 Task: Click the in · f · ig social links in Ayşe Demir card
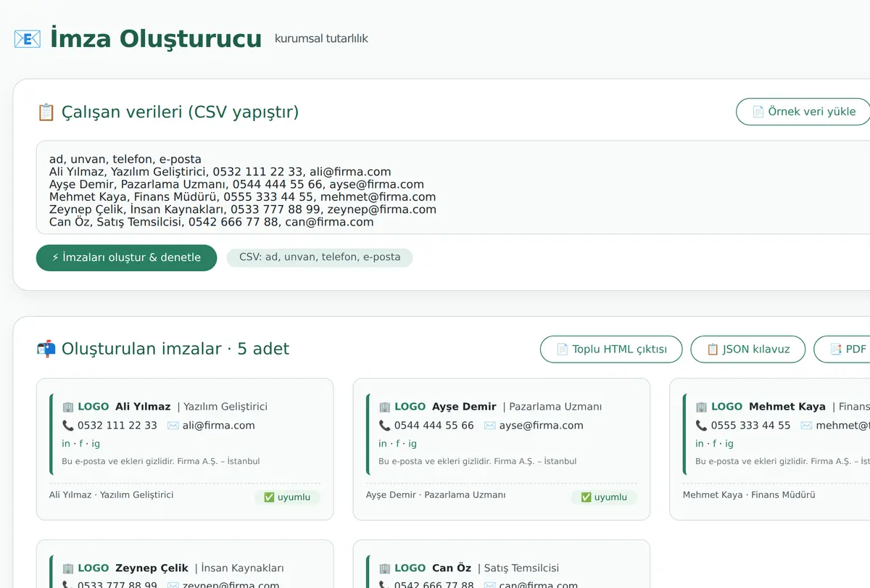[x=398, y=444]
